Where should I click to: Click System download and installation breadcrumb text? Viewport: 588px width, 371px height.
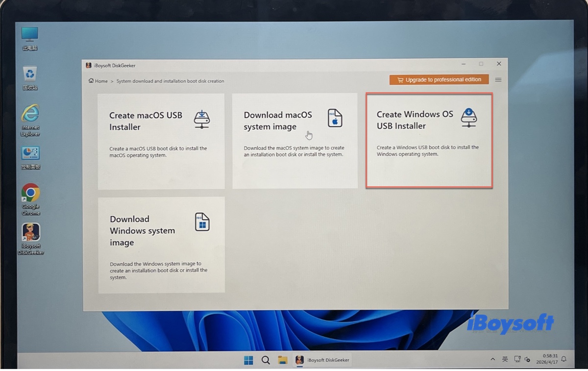point(170,81)
